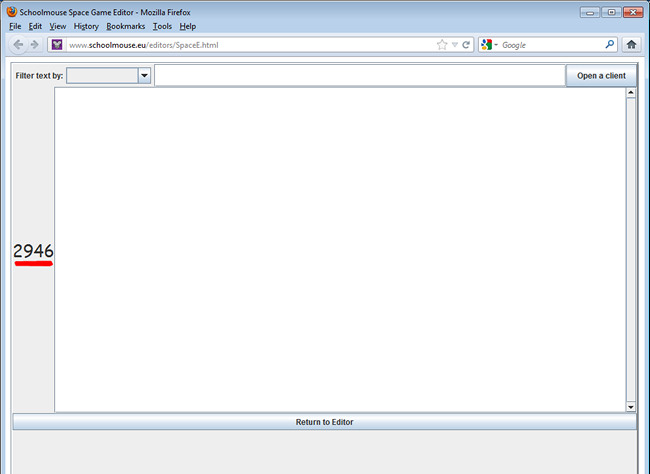Click the browser Back arrow button
650x474 pixels.
(19, 45)
